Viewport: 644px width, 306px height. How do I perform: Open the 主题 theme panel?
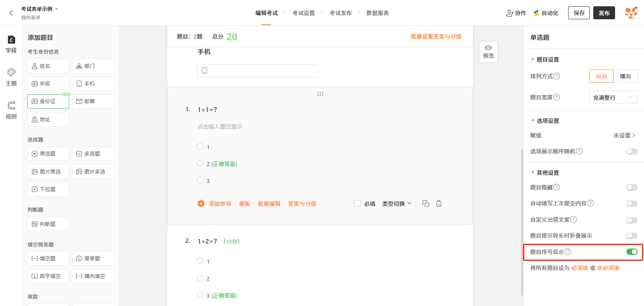pyautogui.click(x=11, y=78)
